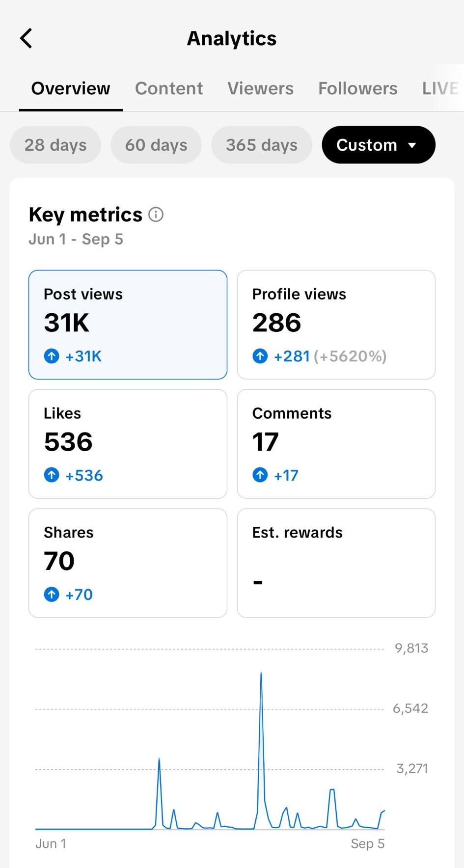Select the Profile views metric card
The image size is (464, 868).
click(336, 325)
